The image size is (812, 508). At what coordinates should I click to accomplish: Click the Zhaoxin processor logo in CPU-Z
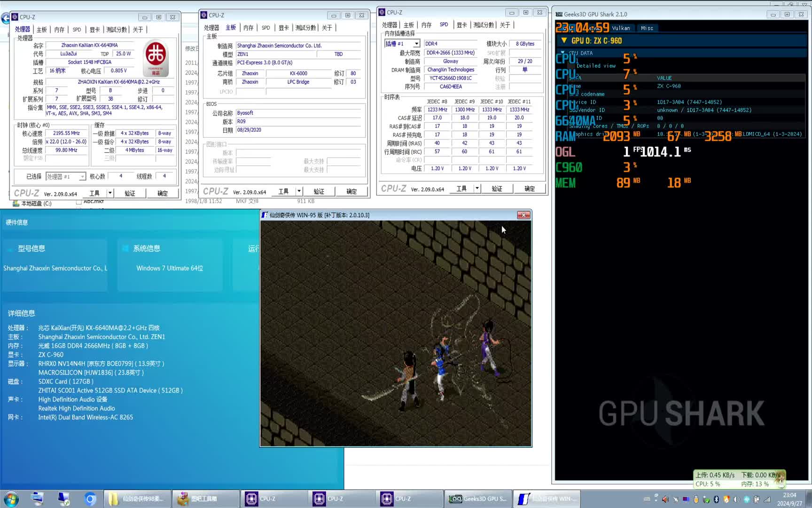(x=156, y=57)
